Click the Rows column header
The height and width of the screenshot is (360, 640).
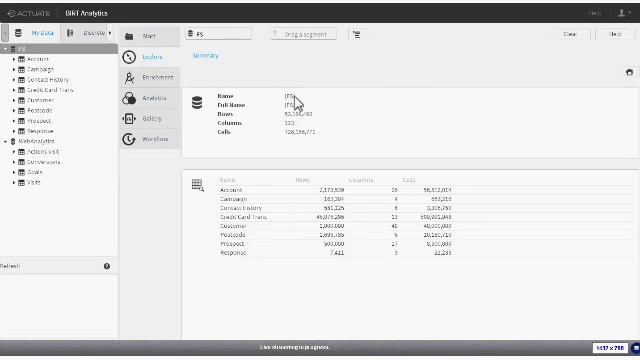(302, 180)
